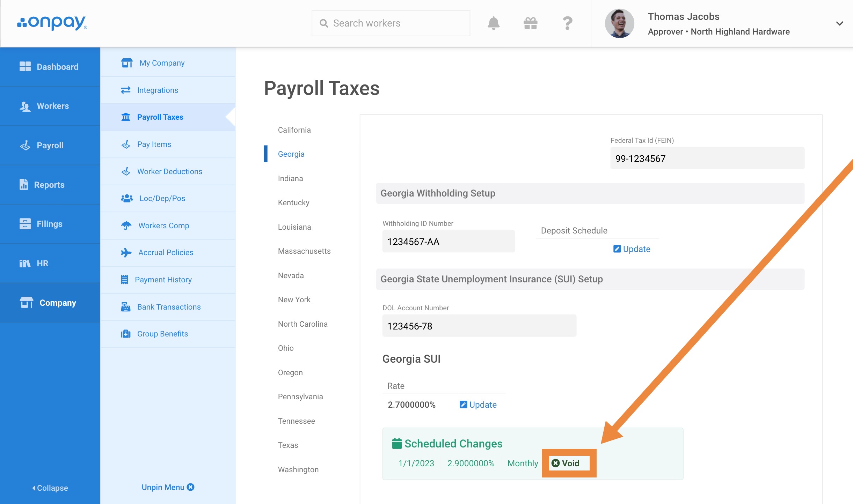Update the Georgia SUI rate
Screen dimensions: 853x504
coord(478,405)
